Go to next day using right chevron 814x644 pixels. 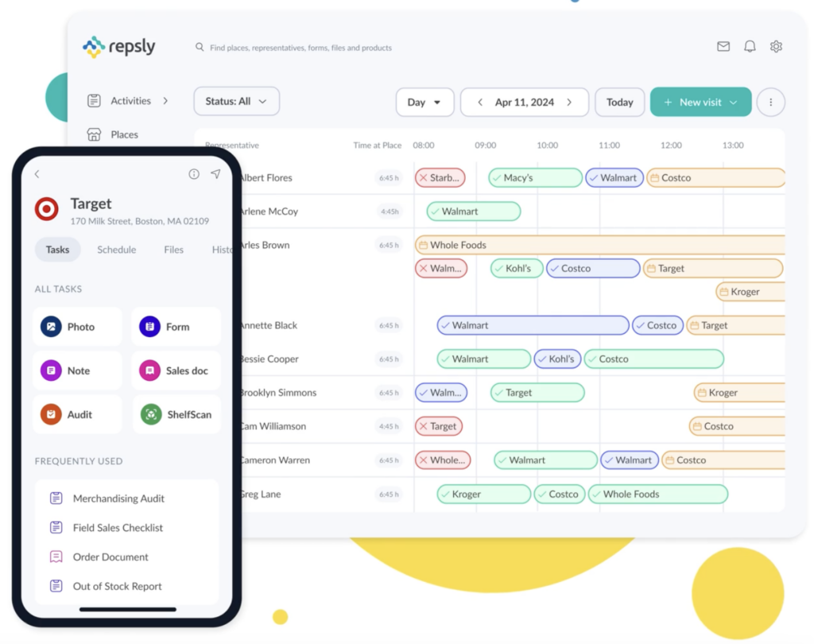(x=569, y=102)
